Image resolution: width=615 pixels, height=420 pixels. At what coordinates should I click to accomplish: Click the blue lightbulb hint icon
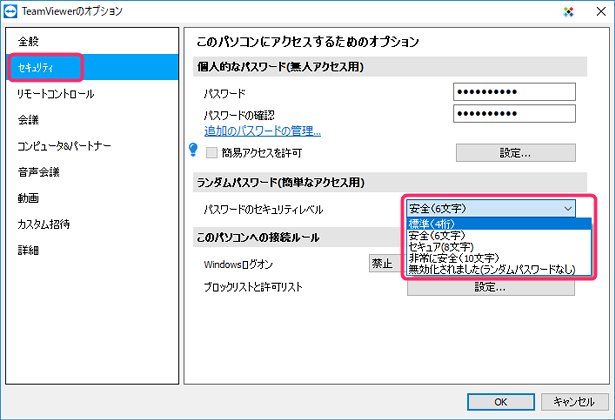(193, 150)
